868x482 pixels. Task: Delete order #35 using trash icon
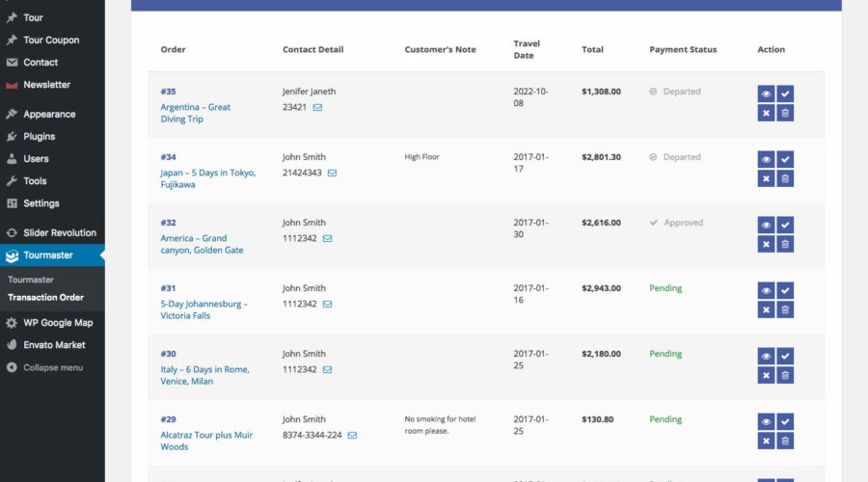point(785,113)
